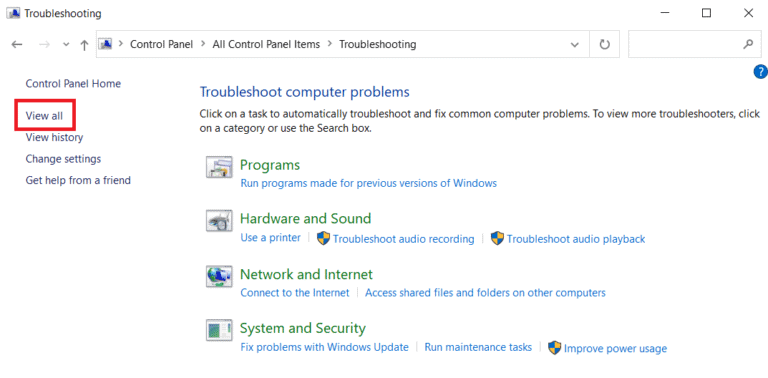This screenshot has height=378, width=768.
Task: Go up one level with the Up arrow
Action: coord(84,45)
